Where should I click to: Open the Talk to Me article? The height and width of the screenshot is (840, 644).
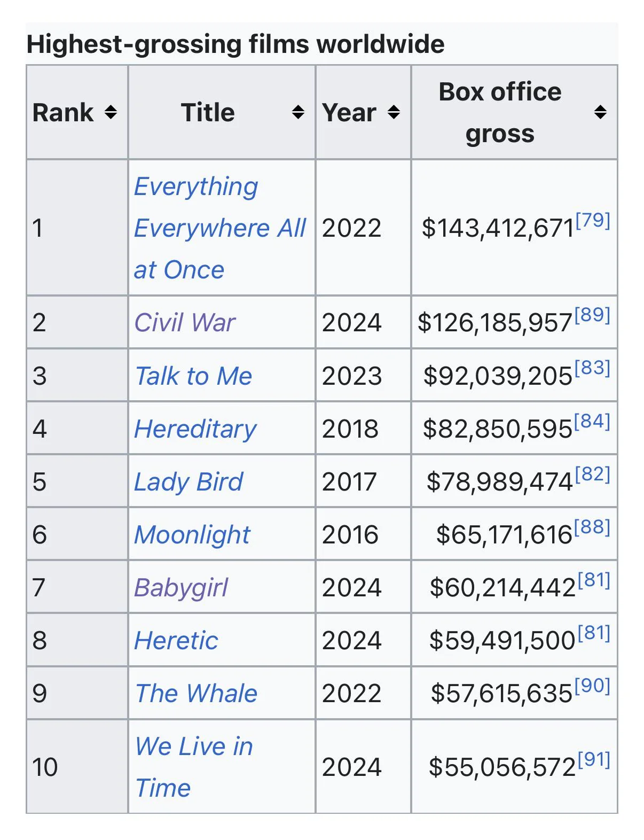tap(193, 376)
